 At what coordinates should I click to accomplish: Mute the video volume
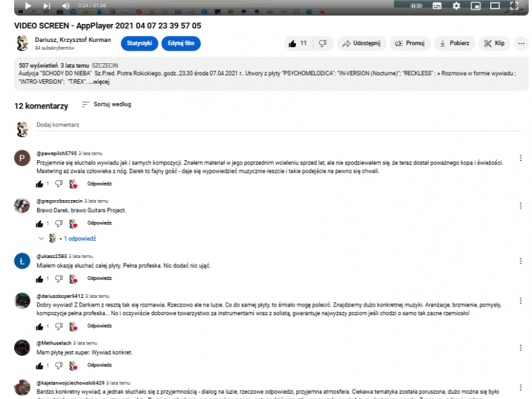(65, 6)
